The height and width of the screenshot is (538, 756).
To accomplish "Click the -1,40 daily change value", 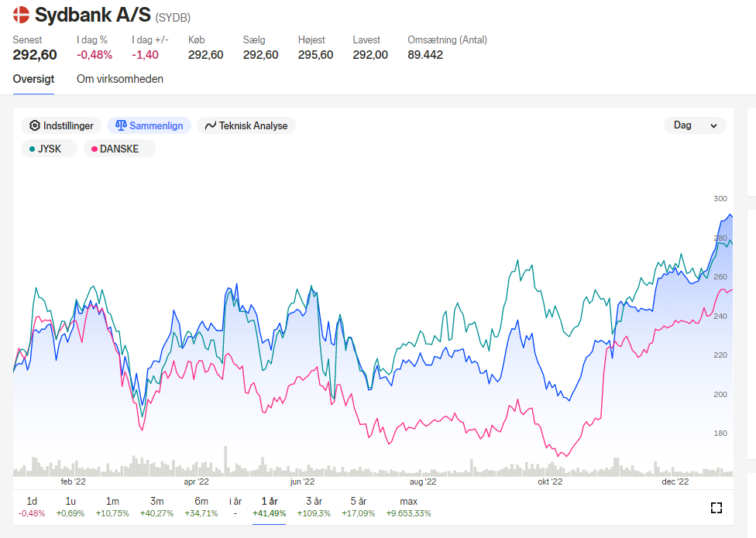I will tap(145, 55).
